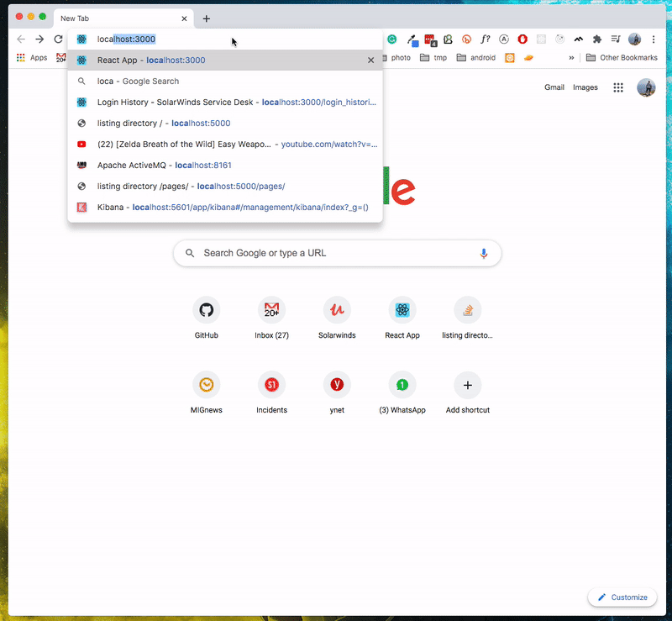
Task: Open the red stop-hand ad blocker extension
Action: point(522,39)
